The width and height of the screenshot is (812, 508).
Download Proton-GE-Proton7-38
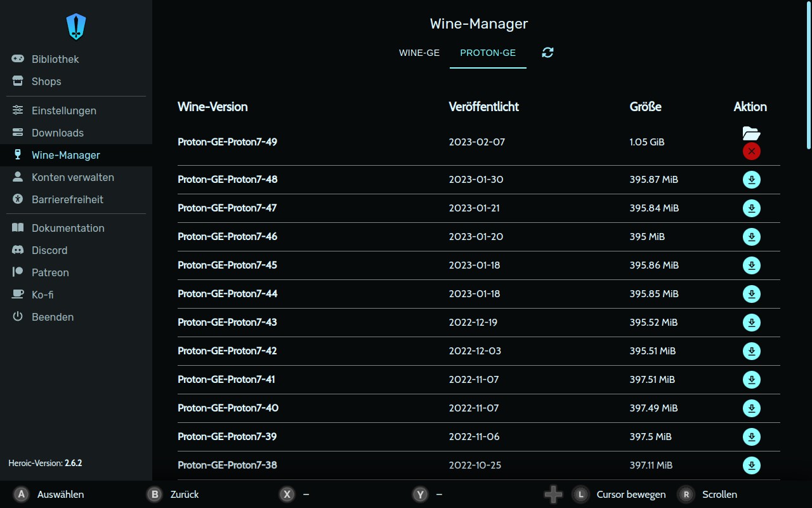pos(751,465)
